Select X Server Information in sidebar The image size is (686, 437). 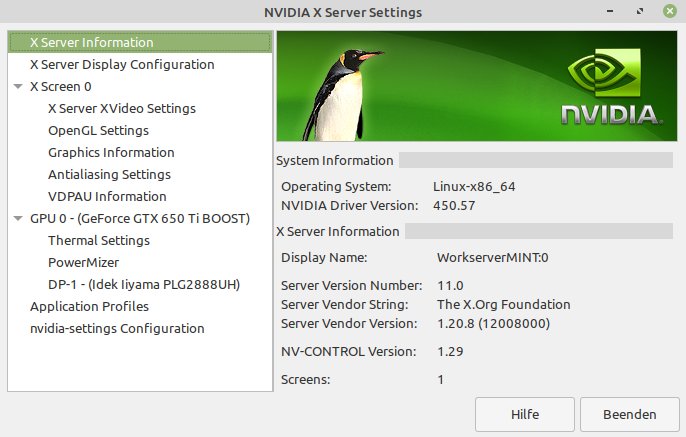pos(91,43)
